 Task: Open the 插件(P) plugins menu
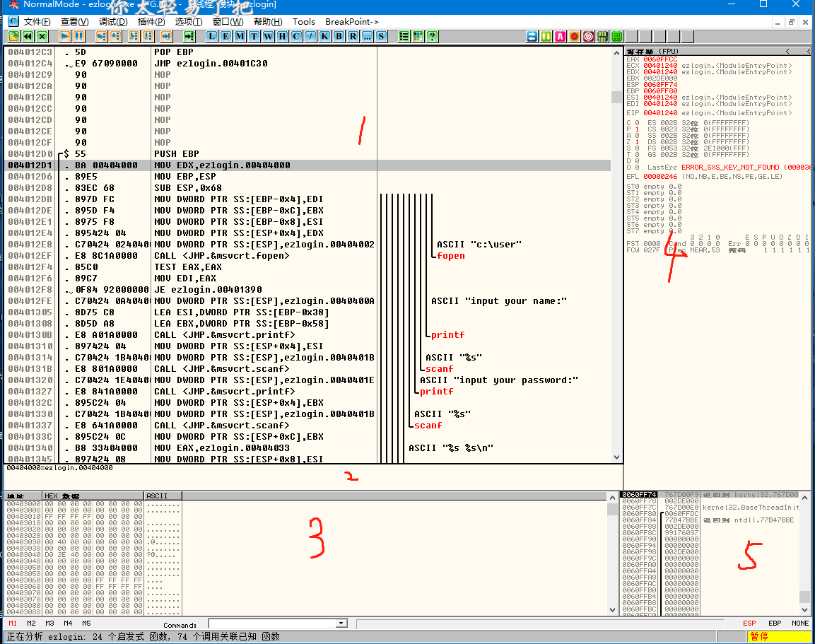point(151,22)
